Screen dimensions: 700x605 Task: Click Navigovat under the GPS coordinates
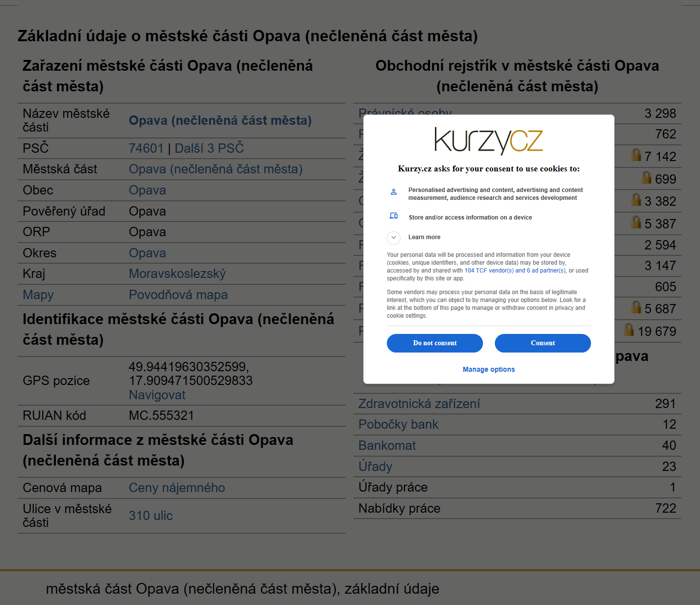pos(157,395)
